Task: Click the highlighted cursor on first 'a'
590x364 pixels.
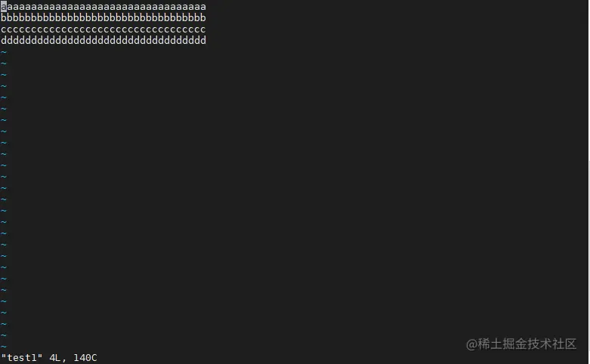Action: coord(3,7)
